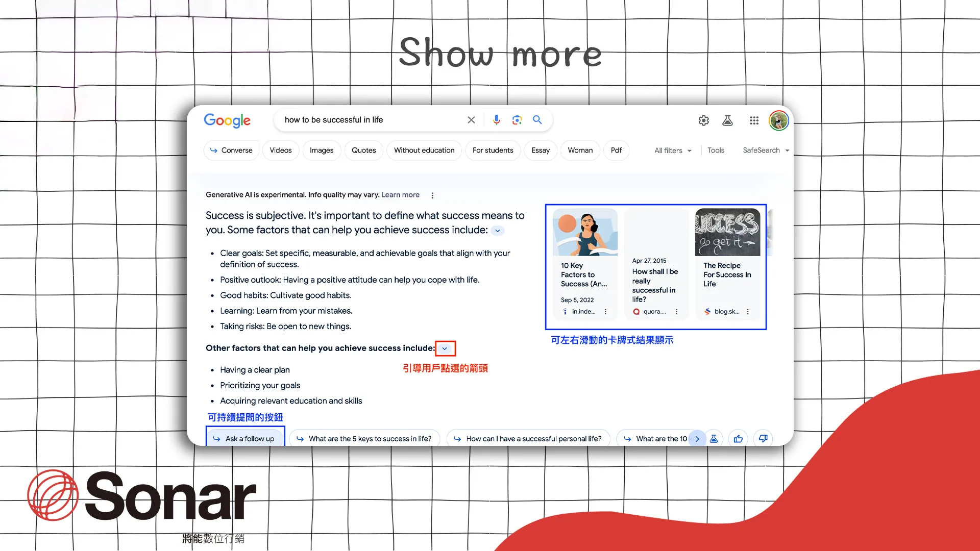Click 'Positive outlook' bullet text

[350, 280]
